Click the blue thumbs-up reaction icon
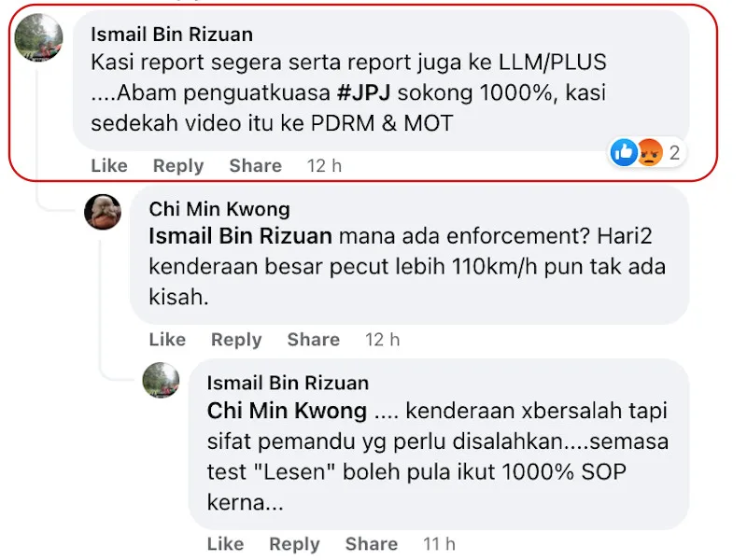 [x=624, y=152]
